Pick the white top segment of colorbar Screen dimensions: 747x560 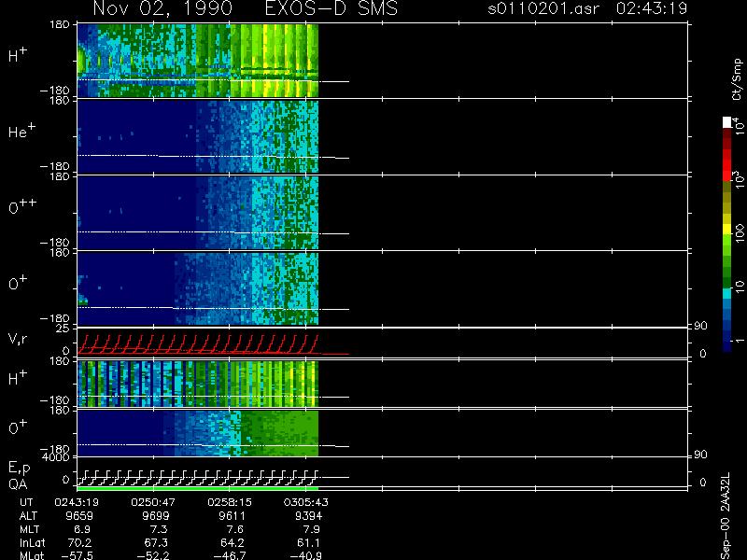727,122
